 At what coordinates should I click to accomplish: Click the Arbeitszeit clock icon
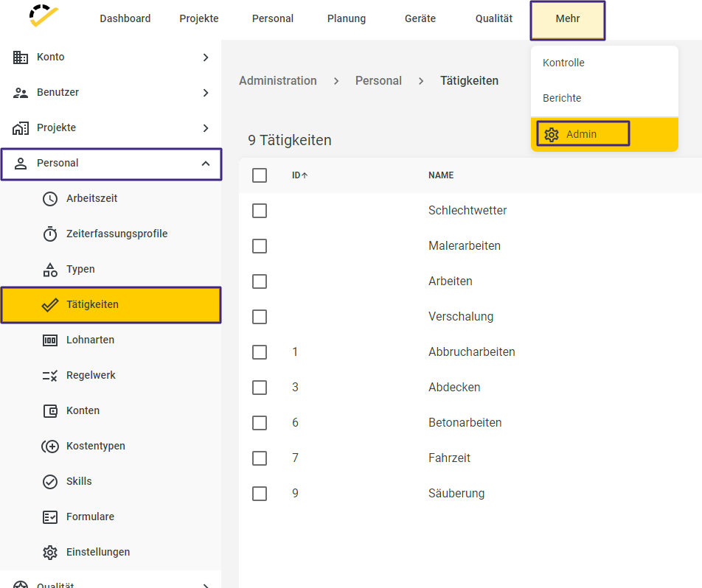(49, 199)
